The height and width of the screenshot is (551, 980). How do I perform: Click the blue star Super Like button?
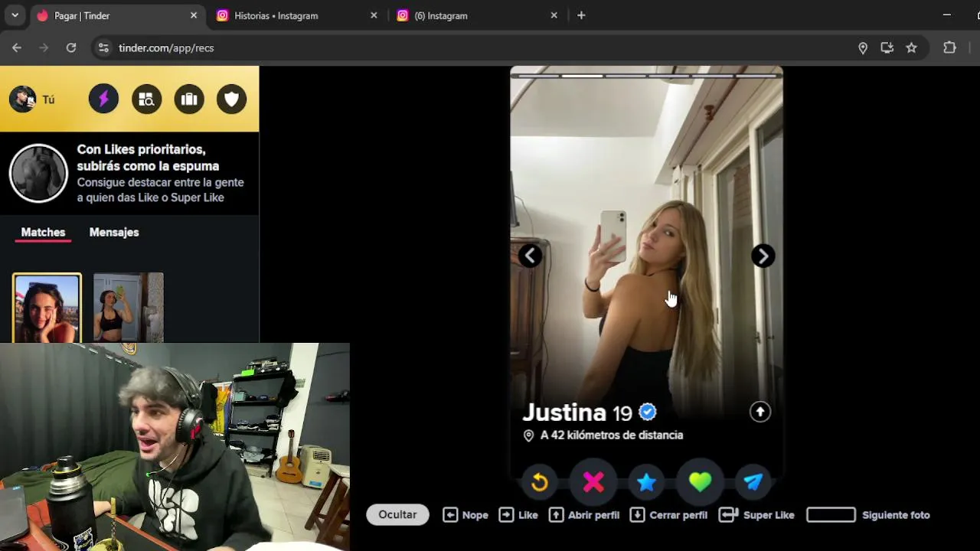pyautogui.click(x=647, y=481)
